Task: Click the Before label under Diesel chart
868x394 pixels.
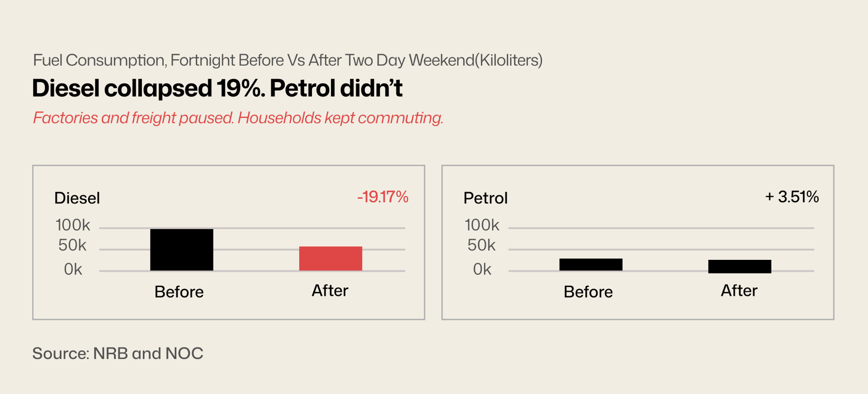Action: point(179,292)
